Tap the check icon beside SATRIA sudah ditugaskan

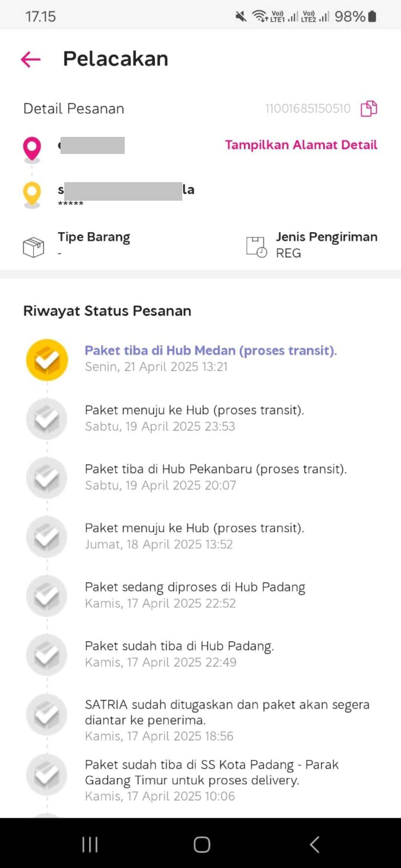click(47, 715)
